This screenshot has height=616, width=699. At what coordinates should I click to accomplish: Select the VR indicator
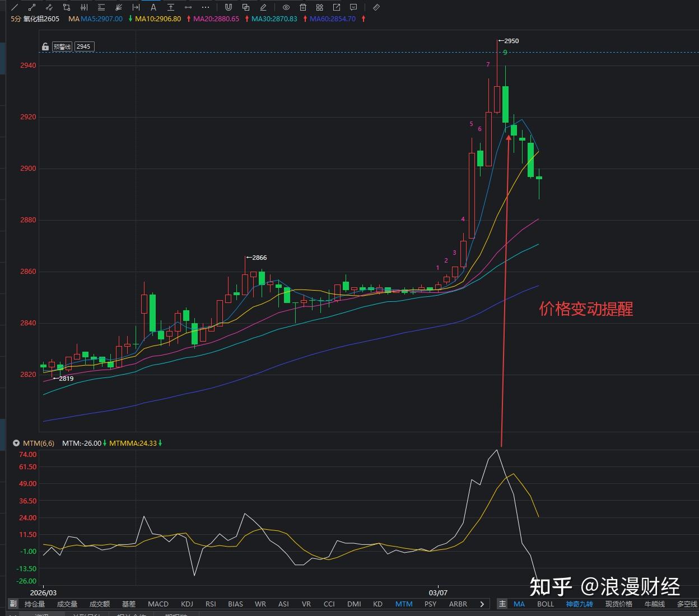pos(306,604)
